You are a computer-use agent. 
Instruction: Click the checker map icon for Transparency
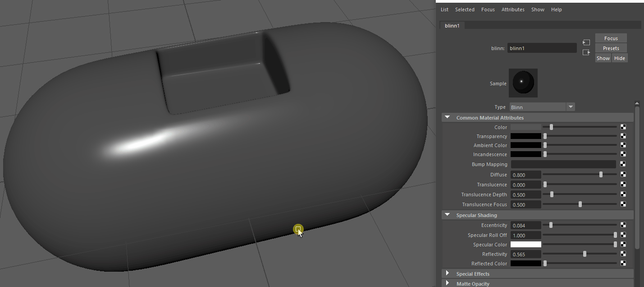(x=623, y=136)
